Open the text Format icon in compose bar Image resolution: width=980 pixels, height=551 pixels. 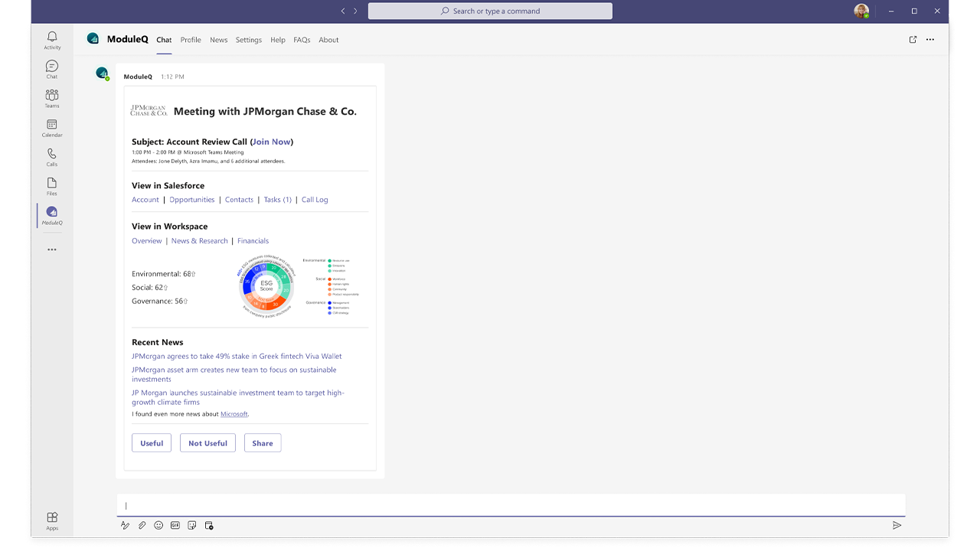click(x=126, y=526)
